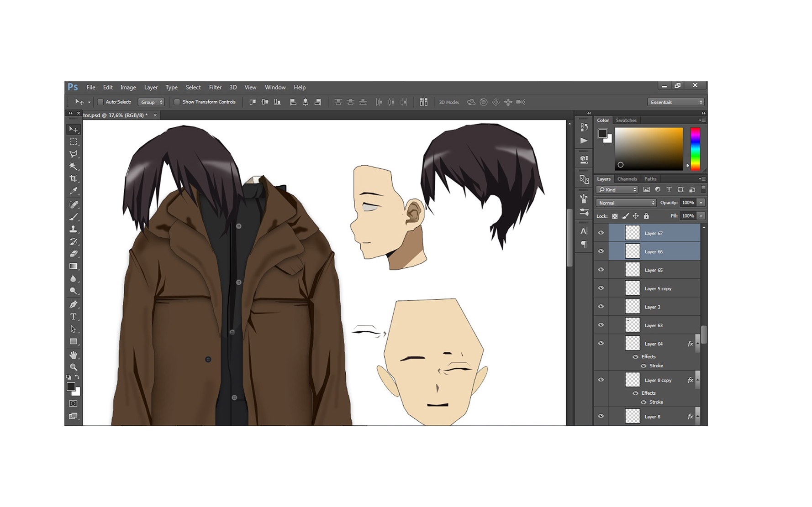Switch to the Paths tab
Image resolution: width=812 pixels, height=507 pixels.
click(x=650, y=179)
